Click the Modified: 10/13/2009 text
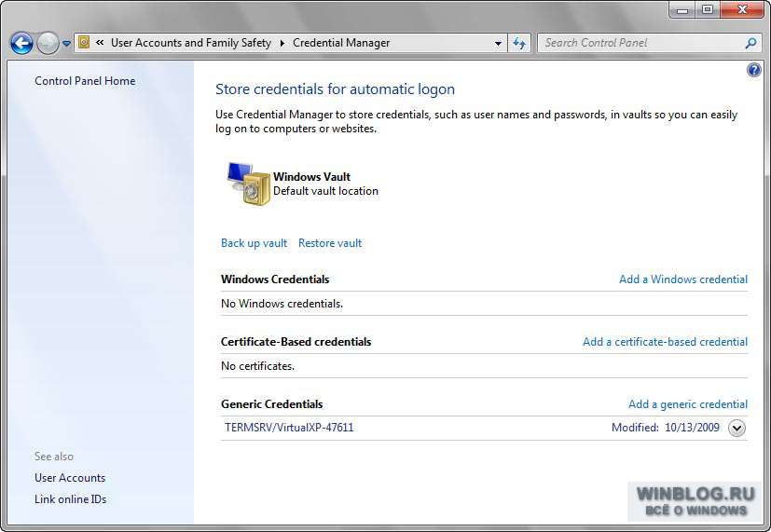The image size is (771, 532). point(666,428)
